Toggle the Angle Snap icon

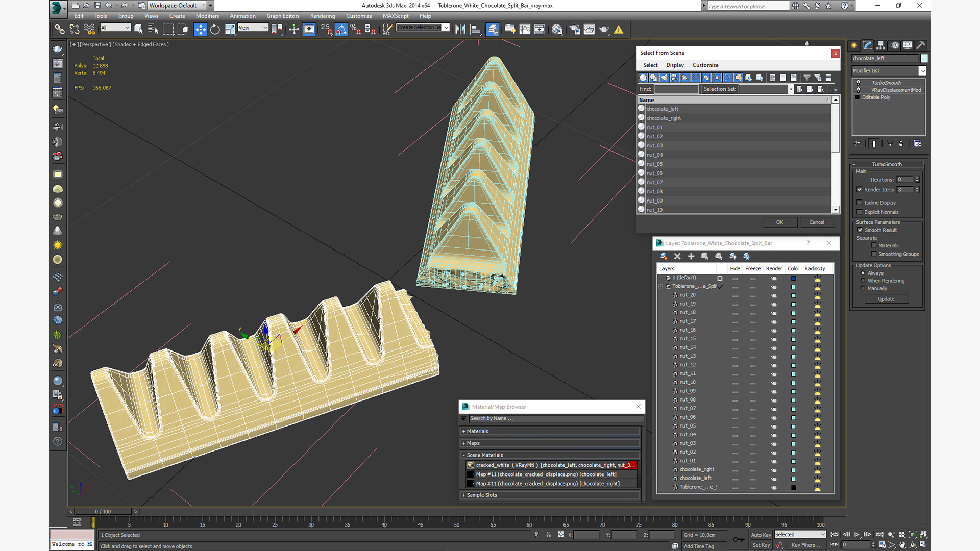pos(341,30)
